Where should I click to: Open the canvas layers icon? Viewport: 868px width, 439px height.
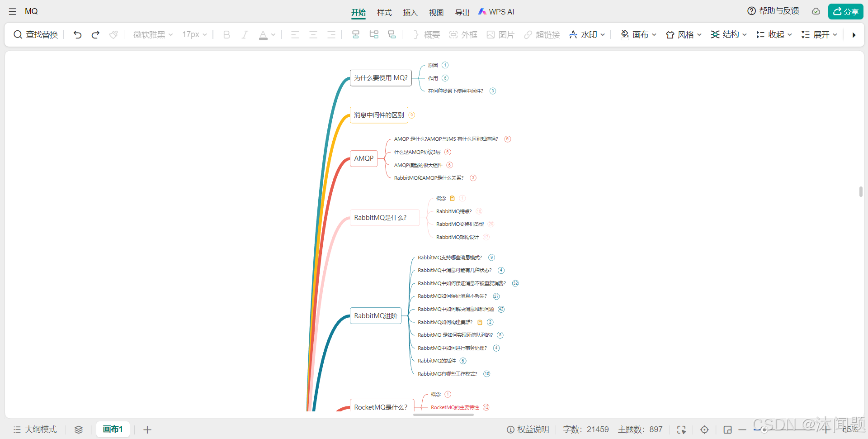pyautogui.click(x=79, y=429)
